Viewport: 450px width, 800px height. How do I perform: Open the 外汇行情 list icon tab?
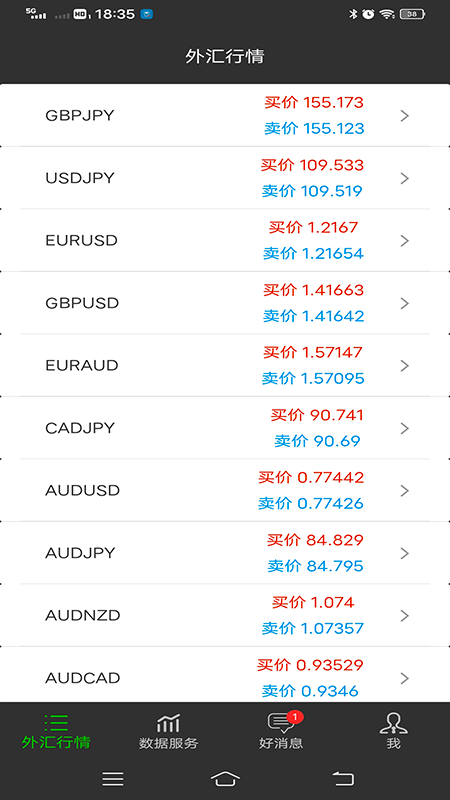pyautogui.click(x=56, y=722)
